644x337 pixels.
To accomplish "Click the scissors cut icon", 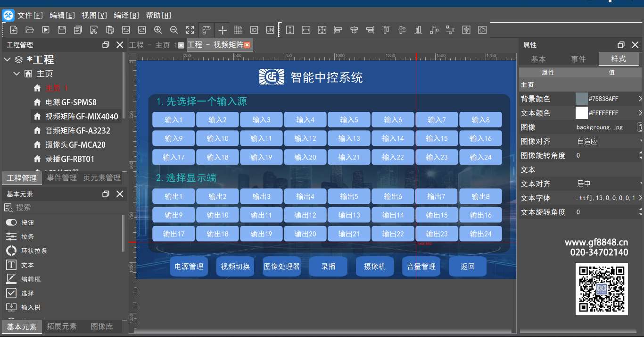I will click(94, 30).
